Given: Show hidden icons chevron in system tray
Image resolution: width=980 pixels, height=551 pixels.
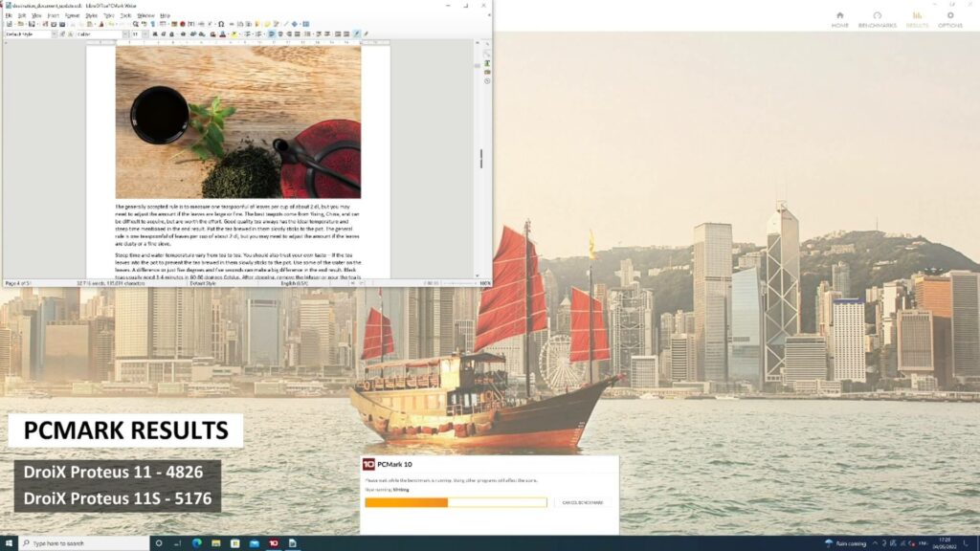Looking at the screenshot, I should click(875, 543).
